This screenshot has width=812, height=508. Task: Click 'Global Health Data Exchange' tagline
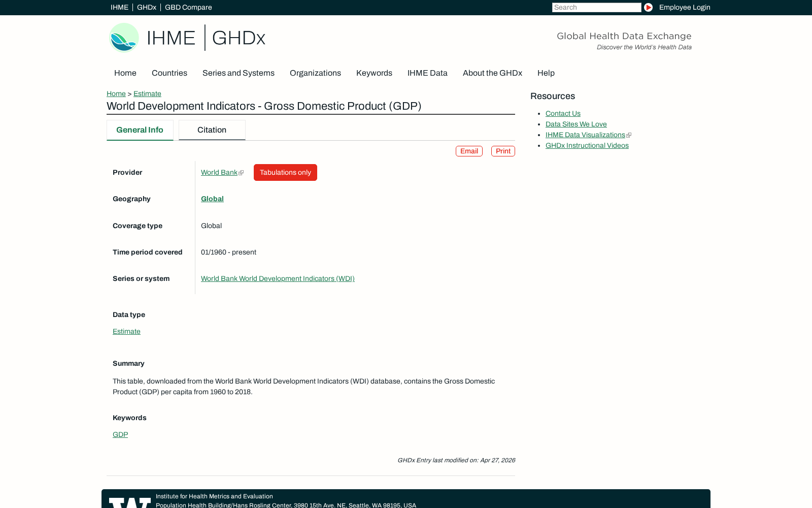624,36
